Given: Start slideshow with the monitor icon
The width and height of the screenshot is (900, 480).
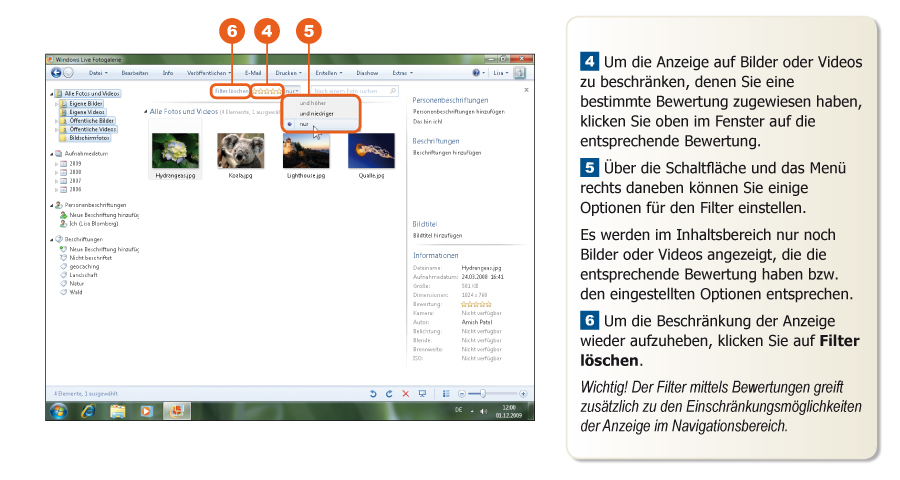Looking at the screenshot, I should click(x=422, y=394).
